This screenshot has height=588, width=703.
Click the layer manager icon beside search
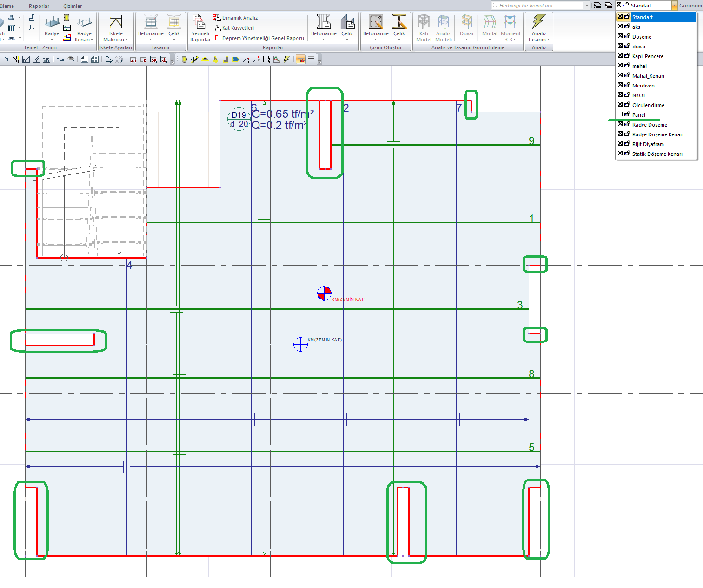tap(597, 6)
